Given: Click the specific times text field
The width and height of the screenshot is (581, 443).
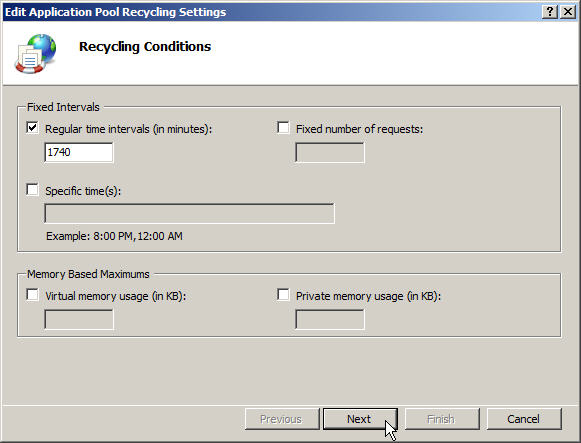Looking at the screenshot, I should (x=189, y=213).
